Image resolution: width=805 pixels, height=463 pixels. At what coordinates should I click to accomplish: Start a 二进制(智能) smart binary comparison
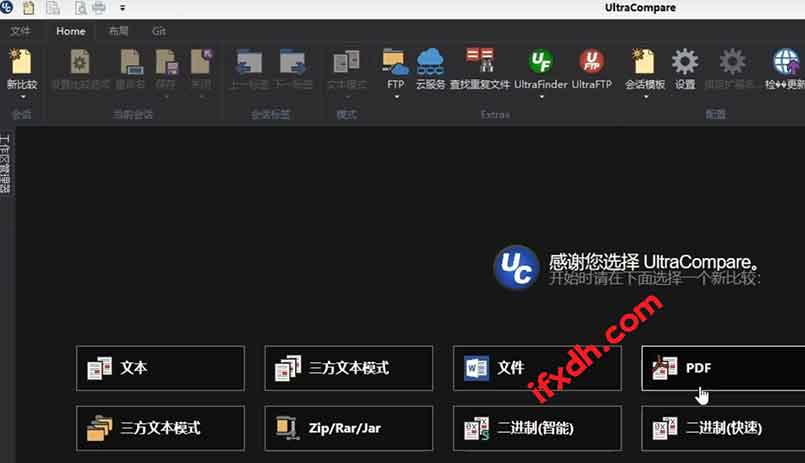tap(537, 428)
